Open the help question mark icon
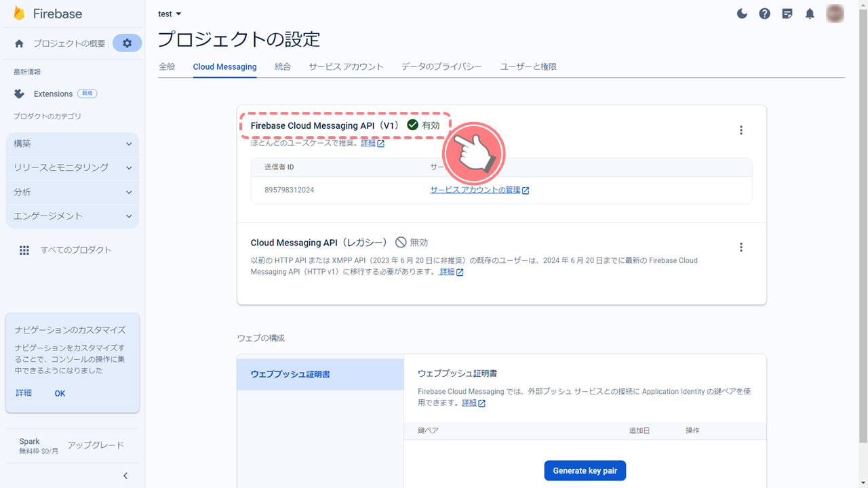The image size is (868, 488). coord(764,14)
